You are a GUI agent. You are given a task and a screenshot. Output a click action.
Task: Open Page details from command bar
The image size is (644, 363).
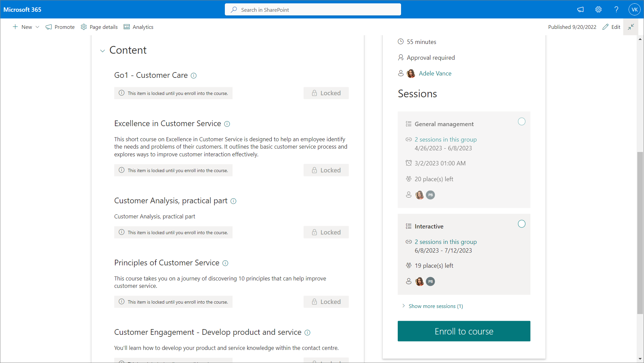[x=100, y=27]
